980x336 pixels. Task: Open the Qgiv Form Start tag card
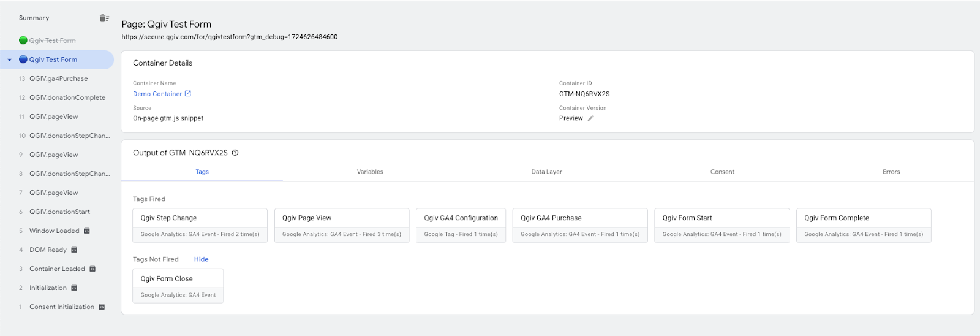click(722, 226)
